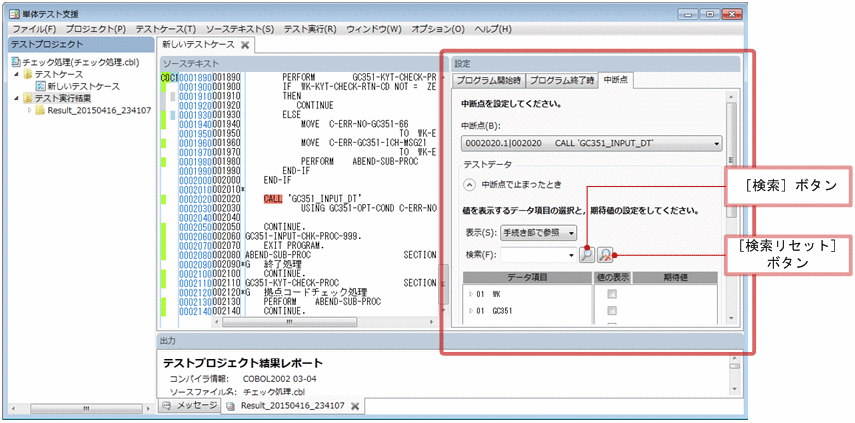Tick the 値の表示 checkbox for 01 WK
Viewport: 855px width, 423px height.
(x=612, y=294)
